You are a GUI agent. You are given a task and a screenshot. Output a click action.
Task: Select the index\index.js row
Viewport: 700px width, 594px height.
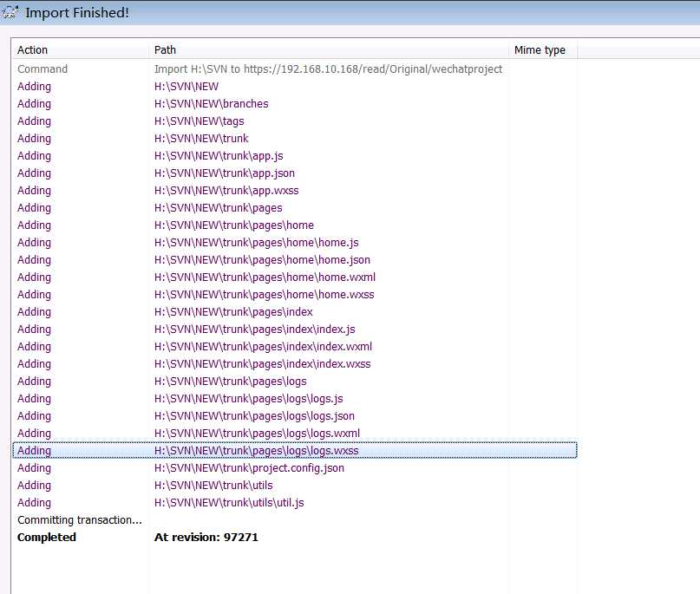(295, 330)
